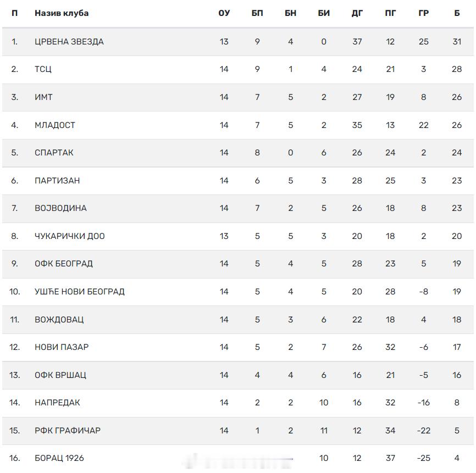Select НАПРЕДАК in the table

click(x=57, y=403)
